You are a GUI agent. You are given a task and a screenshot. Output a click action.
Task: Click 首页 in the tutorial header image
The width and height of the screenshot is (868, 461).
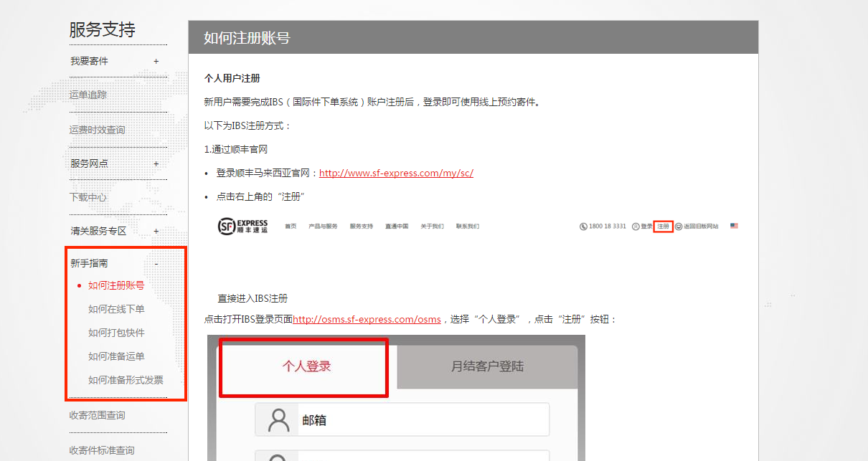pos(291,226)
